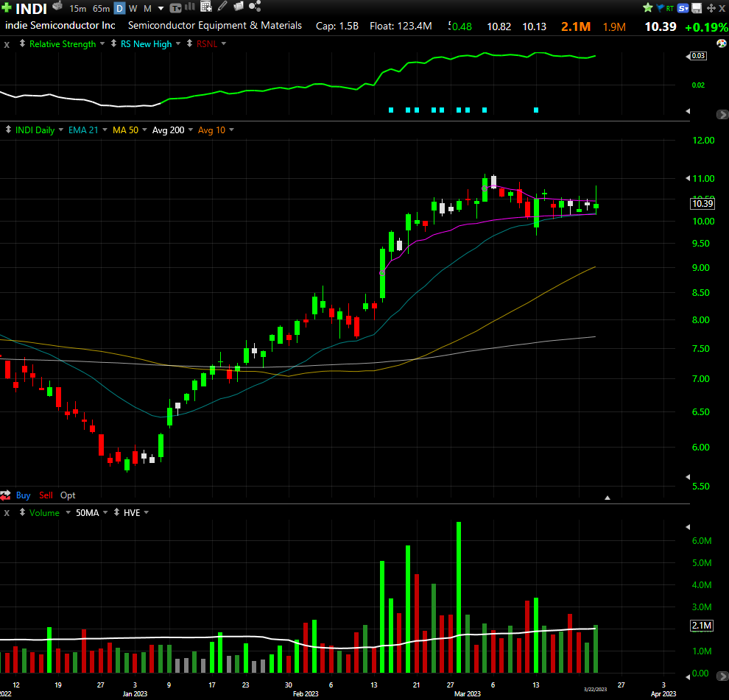Click the volume pane bottom scale arrow near 0.00
This screenshot has width=729, height=700.
[x=688, y=676]
